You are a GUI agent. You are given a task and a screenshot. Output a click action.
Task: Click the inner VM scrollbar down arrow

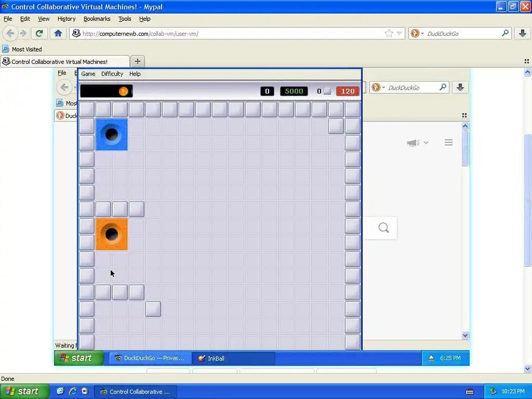pos(465,335)
